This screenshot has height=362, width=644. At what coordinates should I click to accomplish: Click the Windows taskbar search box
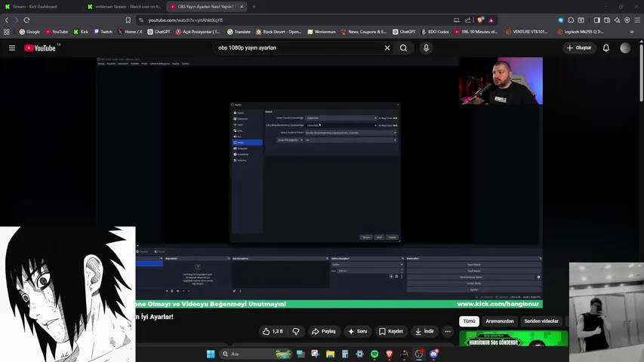255,354
